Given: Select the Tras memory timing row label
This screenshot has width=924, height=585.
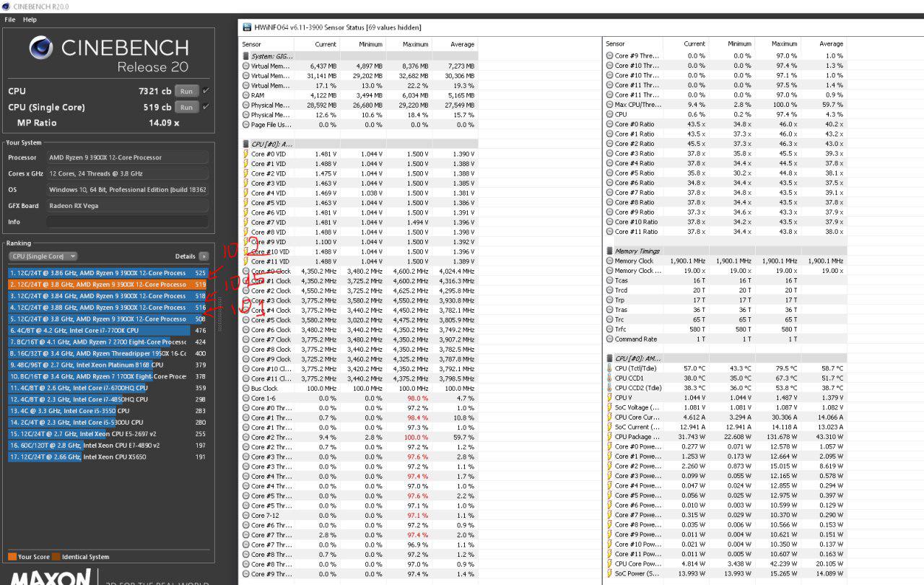Looking at the screenshot, I should 622,310.
